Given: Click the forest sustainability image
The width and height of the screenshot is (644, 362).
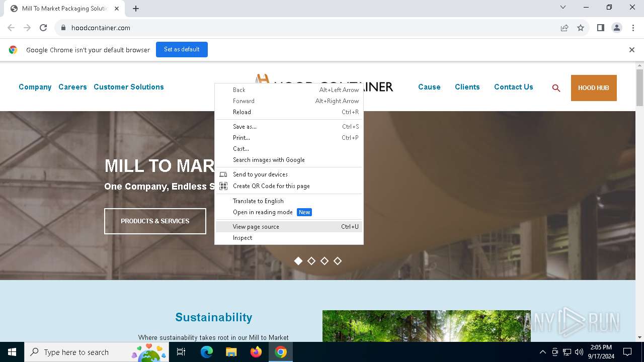Looking at the screenshot, I should pyautogui.click(x=427, y=326).
